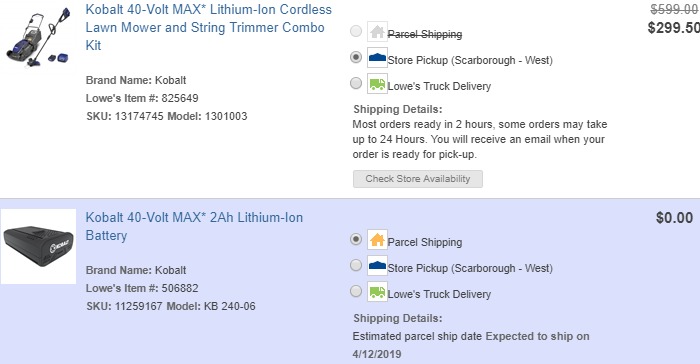Click the greyed-out house icon for mower Parcel Shipping

click(x=377, y=32)
